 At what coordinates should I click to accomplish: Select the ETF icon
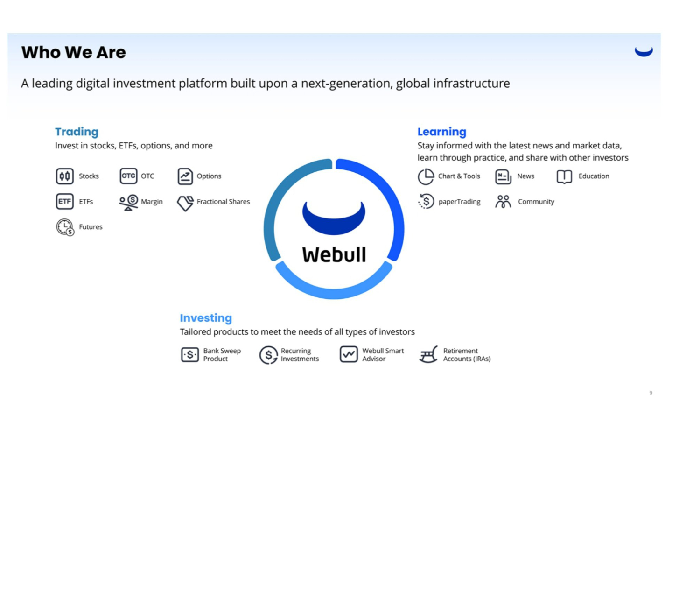tap(65, 202)
